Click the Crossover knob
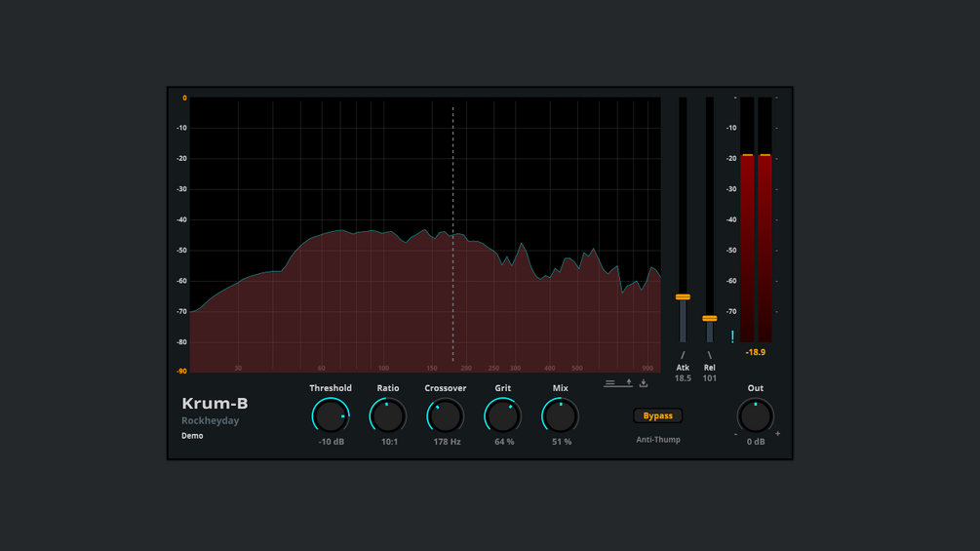This screenshot has width=980, height=551. click(445, 416)
